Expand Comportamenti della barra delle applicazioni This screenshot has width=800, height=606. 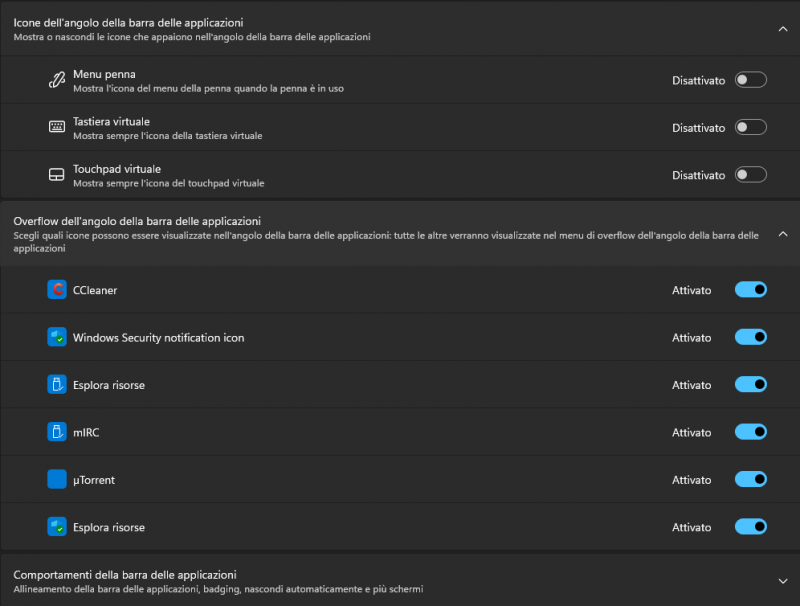783,580
